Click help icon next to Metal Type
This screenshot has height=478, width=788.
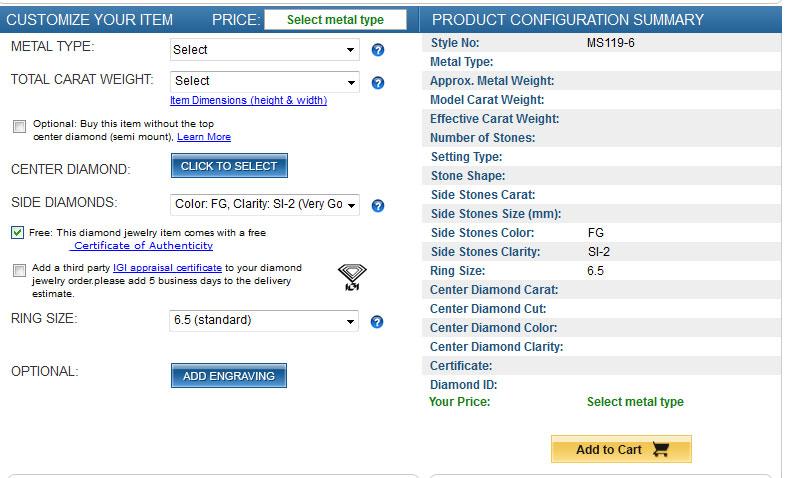coord(378,50)
